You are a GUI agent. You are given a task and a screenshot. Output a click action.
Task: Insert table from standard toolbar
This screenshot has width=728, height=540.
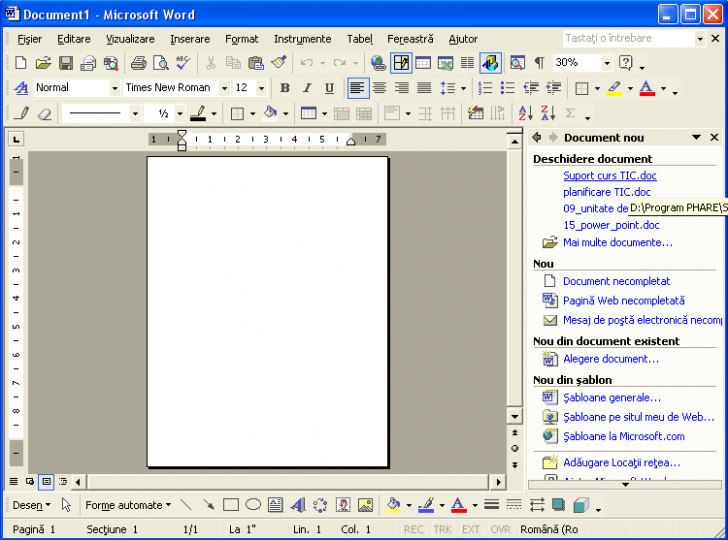423,63
